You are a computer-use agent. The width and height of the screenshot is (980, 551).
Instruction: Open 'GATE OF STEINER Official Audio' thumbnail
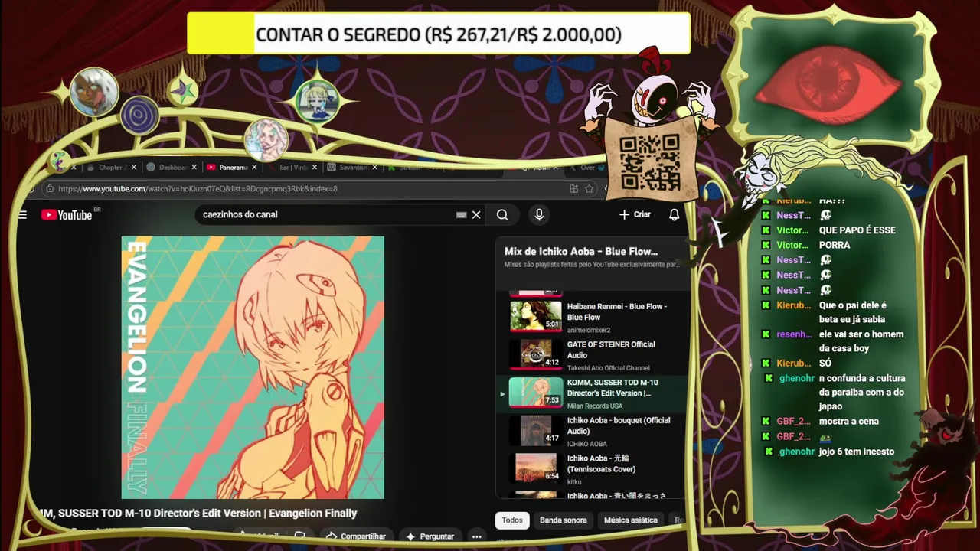[x=536, y=354]
